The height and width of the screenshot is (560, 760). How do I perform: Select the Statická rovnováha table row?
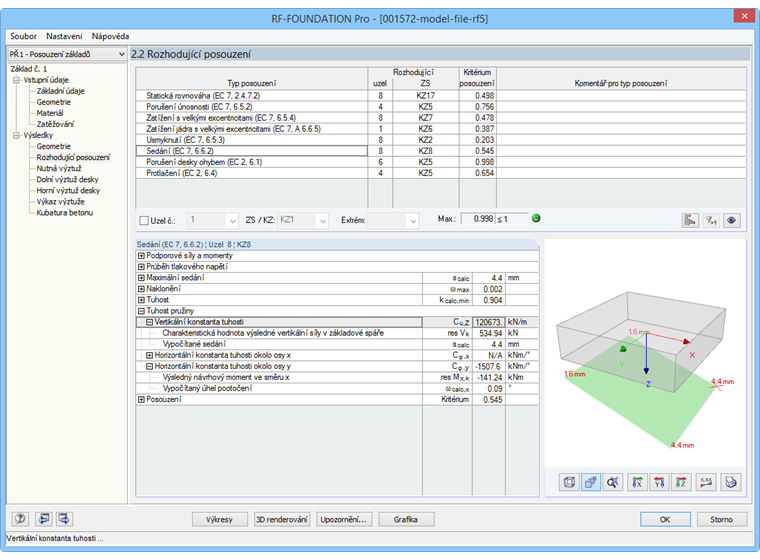(x=441, y=96)
